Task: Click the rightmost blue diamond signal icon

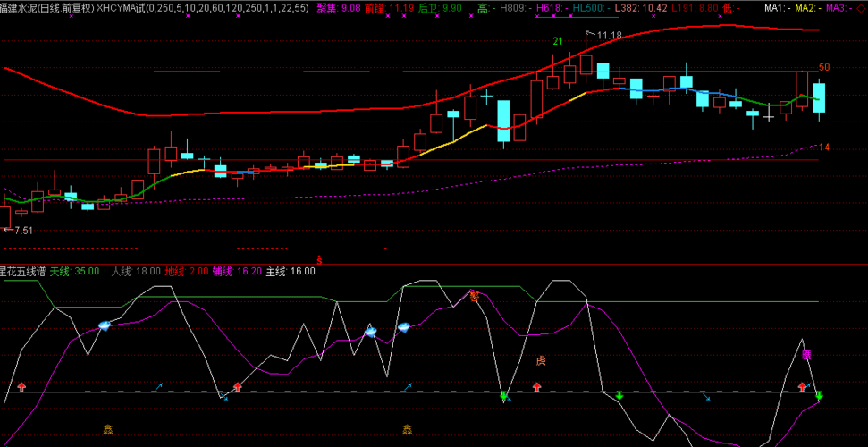Action: coord(404,326)
